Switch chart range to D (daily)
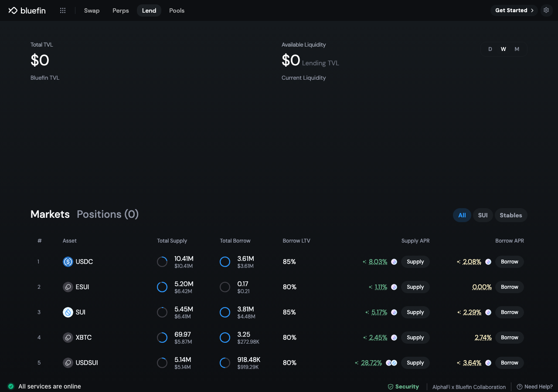Viewport: 558px width, 392px height. pos(490,49)
